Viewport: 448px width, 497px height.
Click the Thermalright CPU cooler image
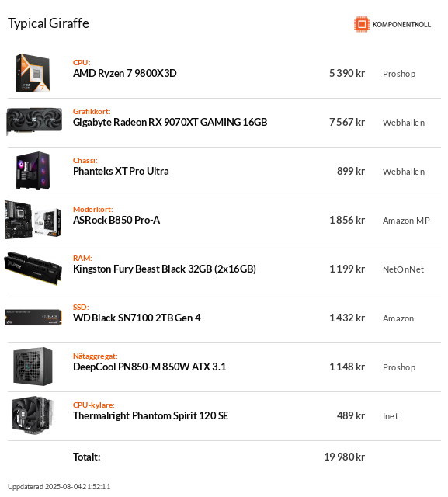coord(33,415)
